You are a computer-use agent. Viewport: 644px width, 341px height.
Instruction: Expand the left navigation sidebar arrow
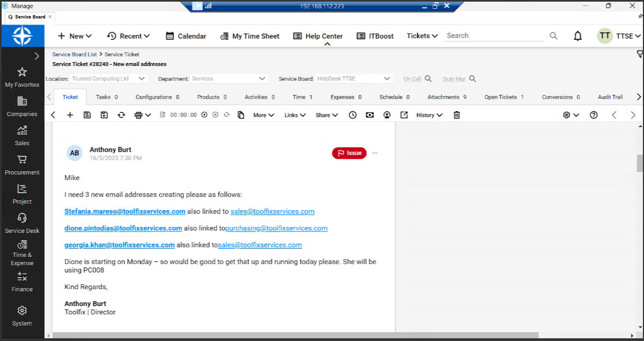(x=37, y=56)
